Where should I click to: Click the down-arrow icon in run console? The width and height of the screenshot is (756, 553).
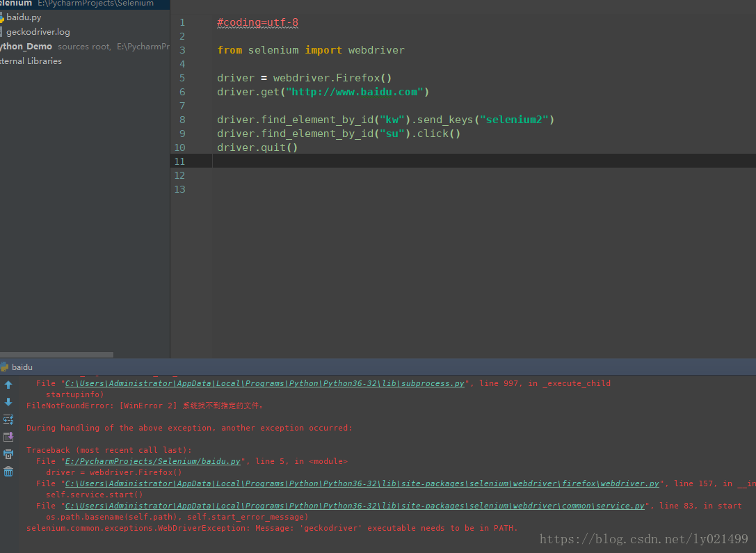pyautogui.click(x=8, y=401)
